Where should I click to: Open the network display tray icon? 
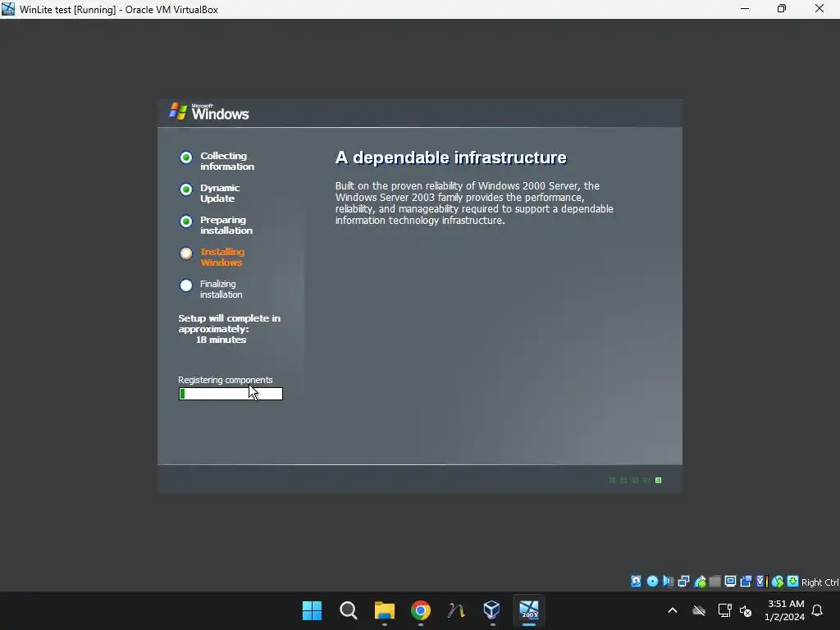pyautogui.click(x=724, y=610)
